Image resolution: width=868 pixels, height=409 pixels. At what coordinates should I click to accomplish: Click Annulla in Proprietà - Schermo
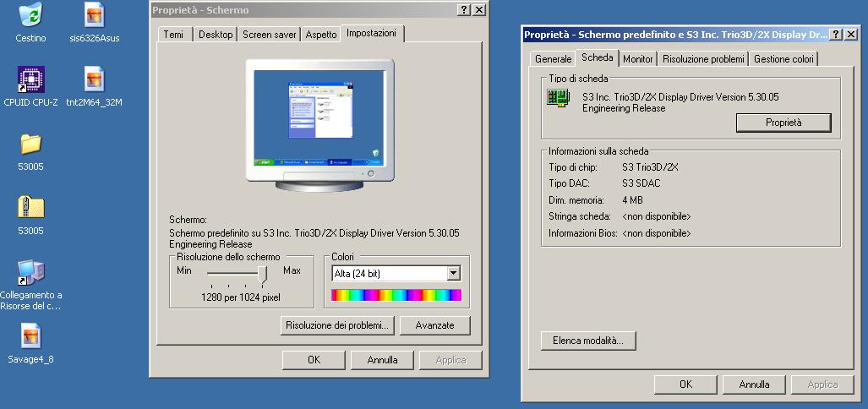[382, 360]
